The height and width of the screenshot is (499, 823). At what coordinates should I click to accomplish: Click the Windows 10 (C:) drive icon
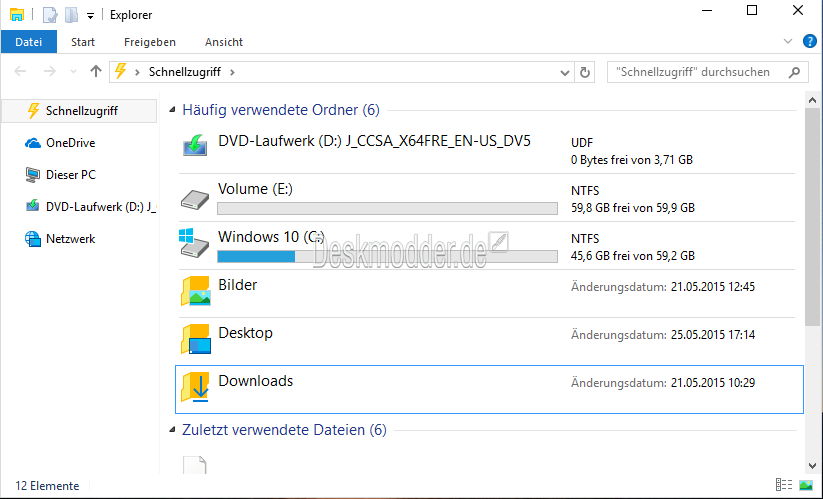195,242
